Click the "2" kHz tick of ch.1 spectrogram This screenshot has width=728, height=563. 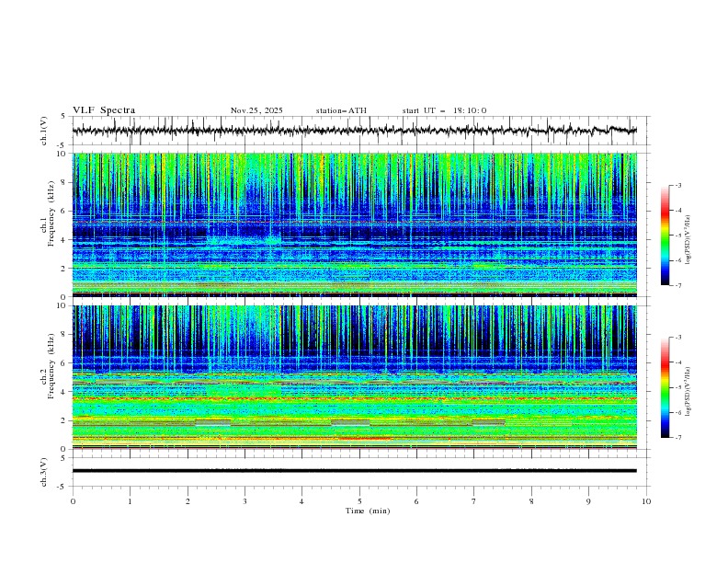[64, 269]
